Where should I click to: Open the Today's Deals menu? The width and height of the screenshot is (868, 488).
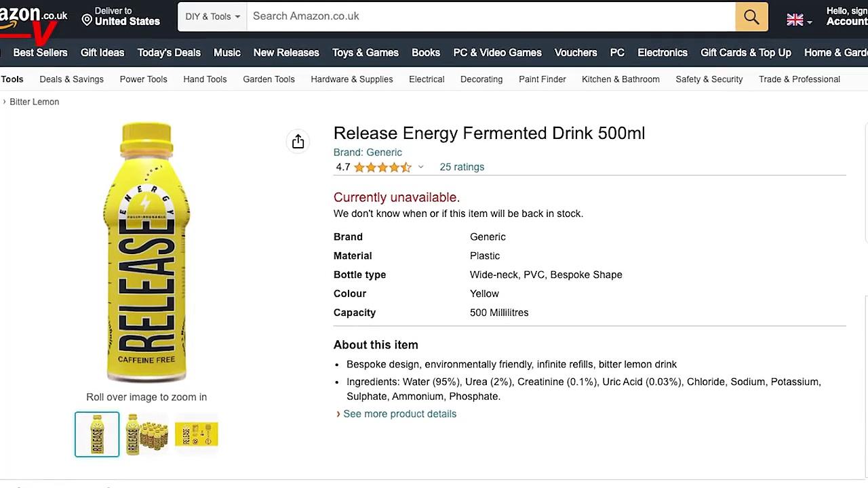coord(169,52)
